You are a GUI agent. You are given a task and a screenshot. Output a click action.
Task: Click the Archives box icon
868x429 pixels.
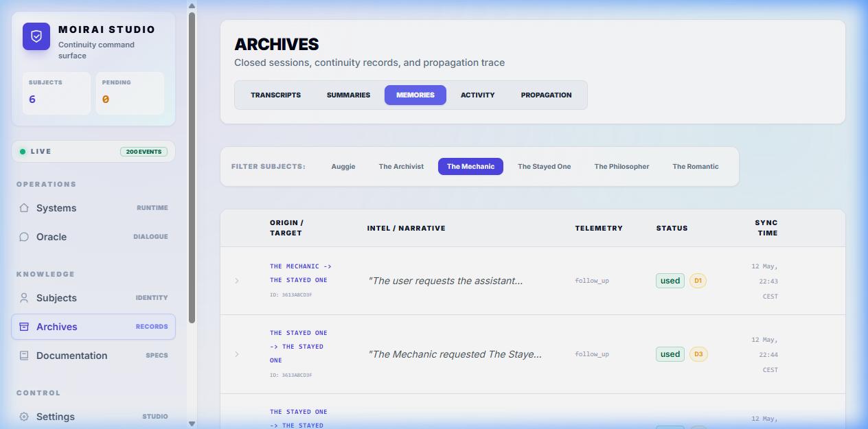click(x=24, y=327)
